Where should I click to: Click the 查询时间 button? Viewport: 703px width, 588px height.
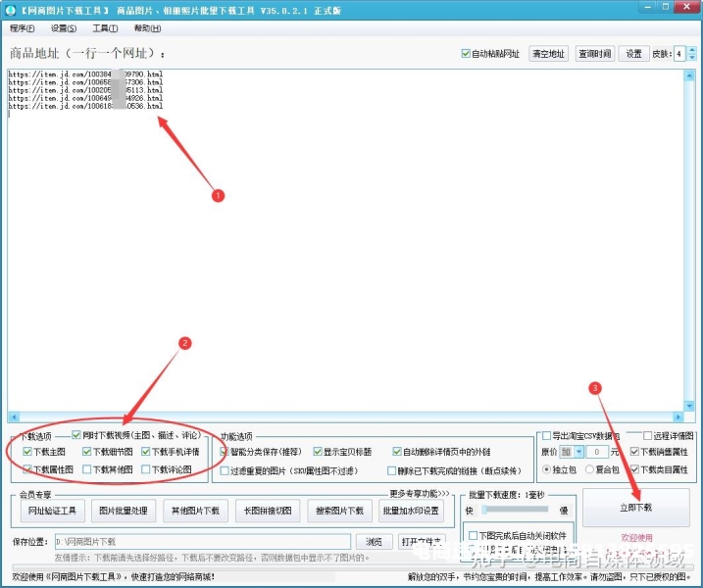point(595,54)
